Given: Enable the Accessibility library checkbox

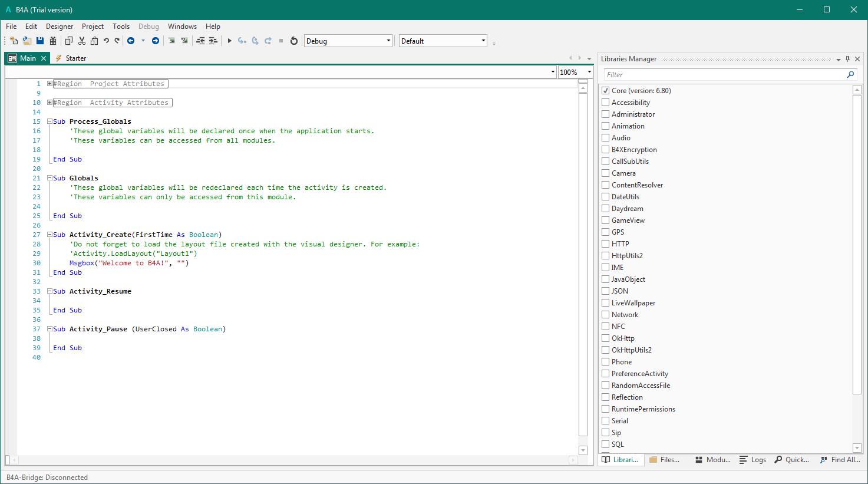Looking at the screenshot, I should (605, 103).
